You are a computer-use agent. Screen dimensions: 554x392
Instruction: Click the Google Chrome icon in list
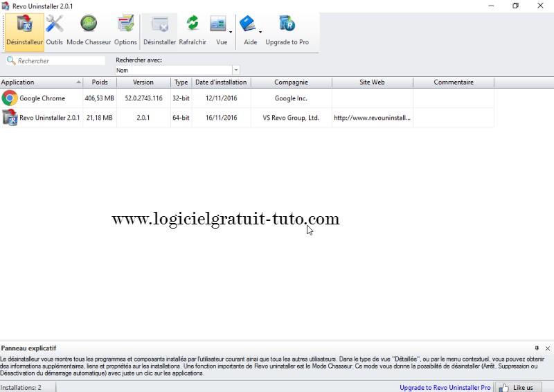pos(10,98)
